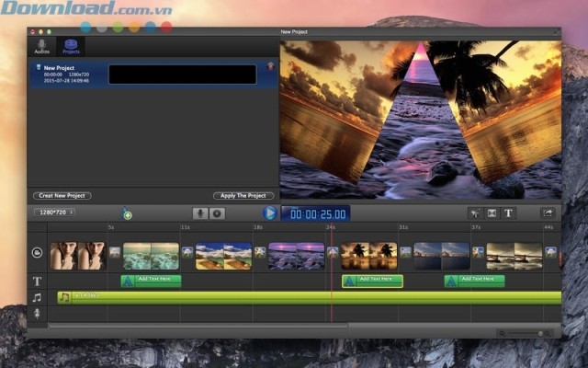588x368 pixels.
Task: Open the text title tool in toolbar
Action: [508, 213]
